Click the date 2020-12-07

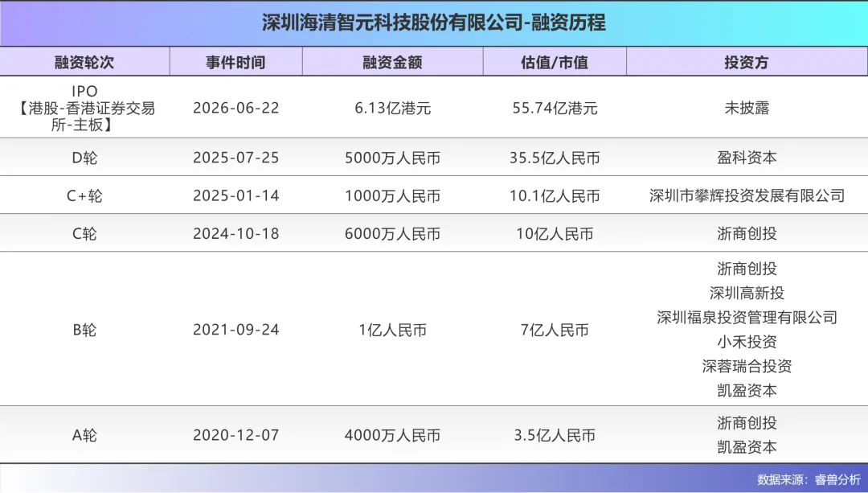pos(235,435)
